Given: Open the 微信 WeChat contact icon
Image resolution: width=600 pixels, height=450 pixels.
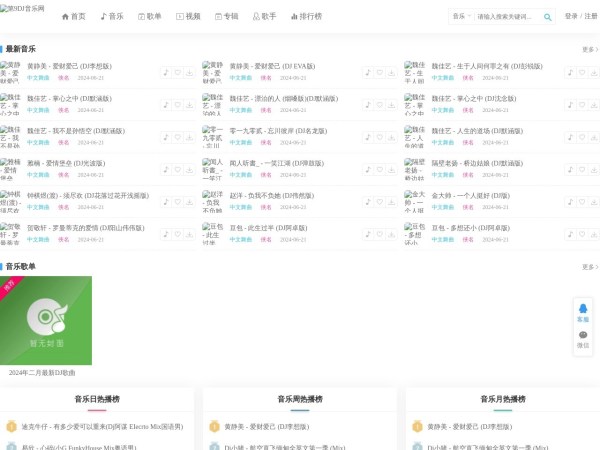Looking at the screenshot, I should pos(583,339).
